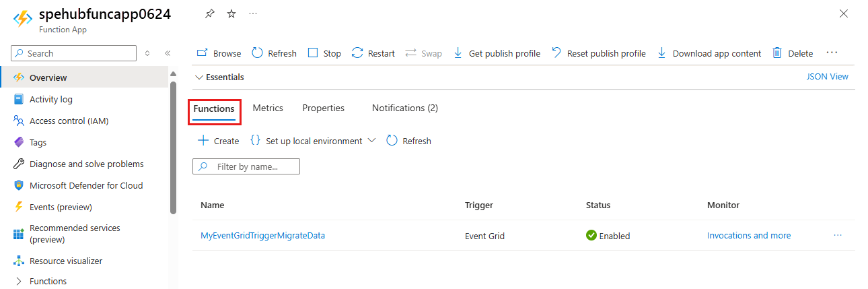Open Tags in the sidebar
Screen dimensions: 868x289
[x=38, y=142]
